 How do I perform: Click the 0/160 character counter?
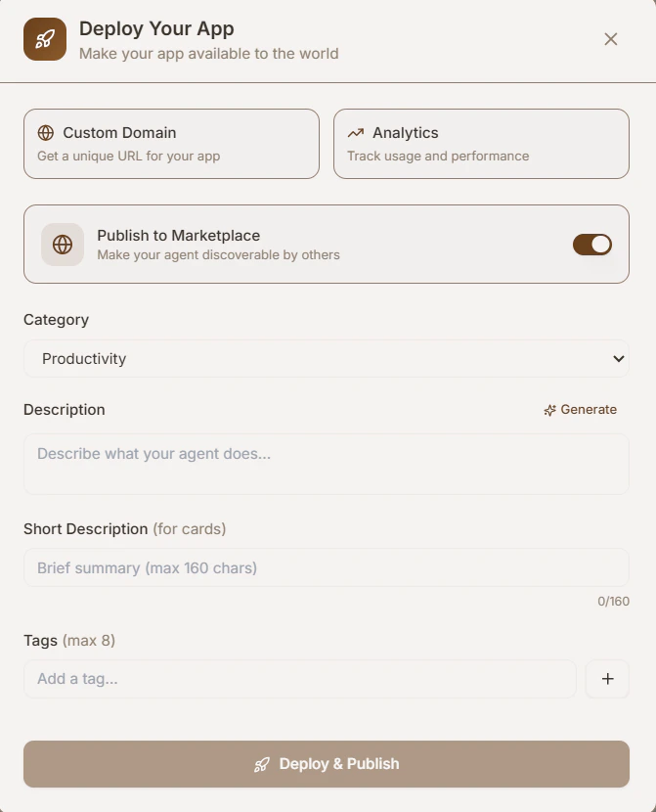pos(614,602)
